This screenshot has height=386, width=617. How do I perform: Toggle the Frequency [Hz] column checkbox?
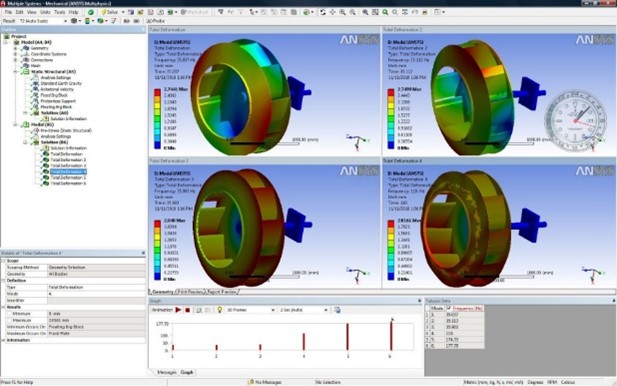[449, 308]
